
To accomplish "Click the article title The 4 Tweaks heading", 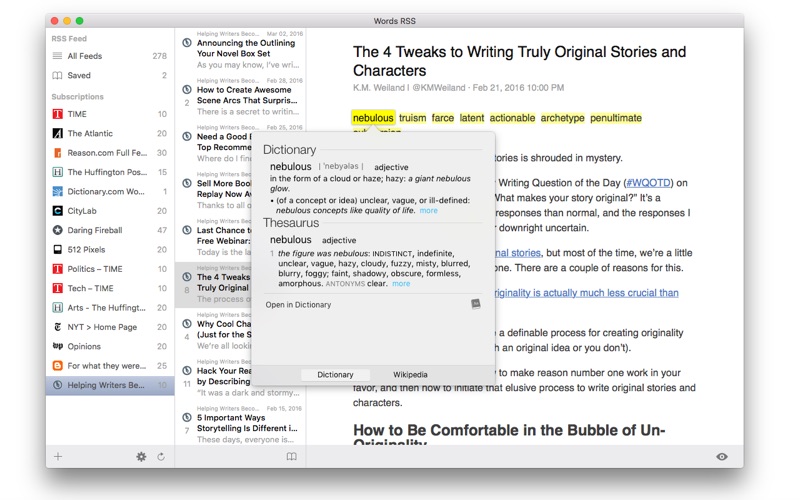I will 519,61.
